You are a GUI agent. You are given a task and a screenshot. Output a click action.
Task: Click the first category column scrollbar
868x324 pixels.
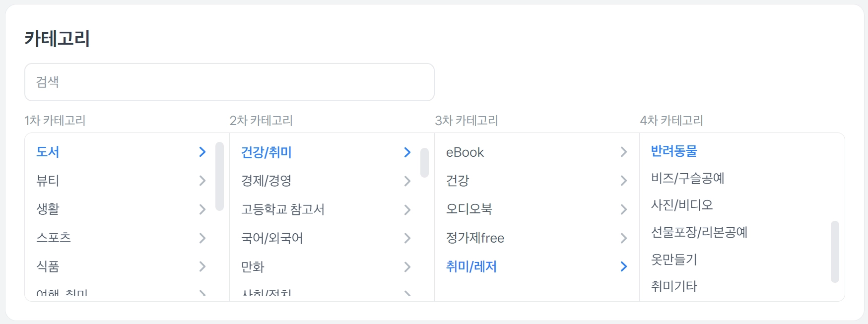coord(219,176)
